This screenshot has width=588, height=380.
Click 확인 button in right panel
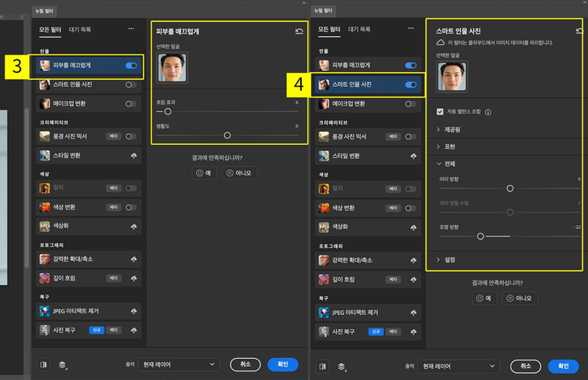[x=563, y=366]
